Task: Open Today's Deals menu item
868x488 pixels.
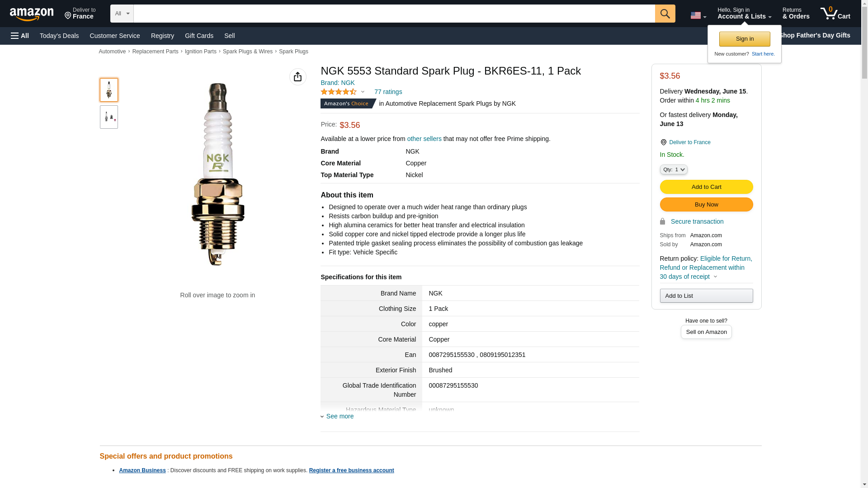Action: coord(59,36)
